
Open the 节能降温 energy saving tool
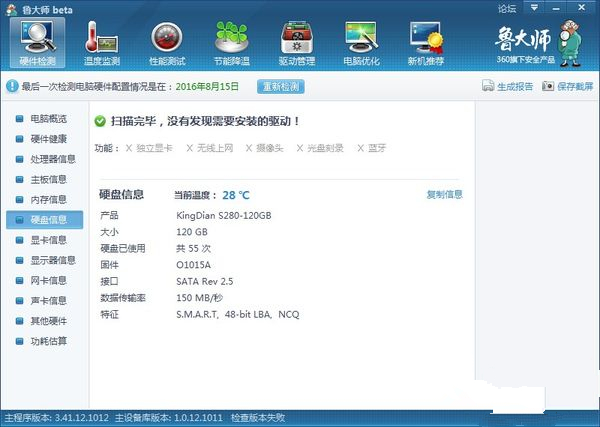pyautogui.click(x=232, y=43)
